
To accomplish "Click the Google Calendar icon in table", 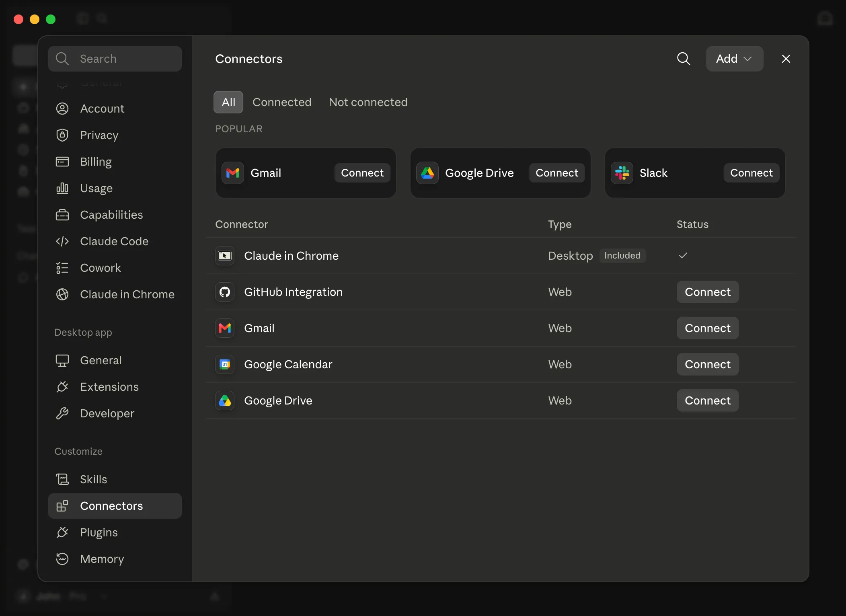I will click(225, 364).
